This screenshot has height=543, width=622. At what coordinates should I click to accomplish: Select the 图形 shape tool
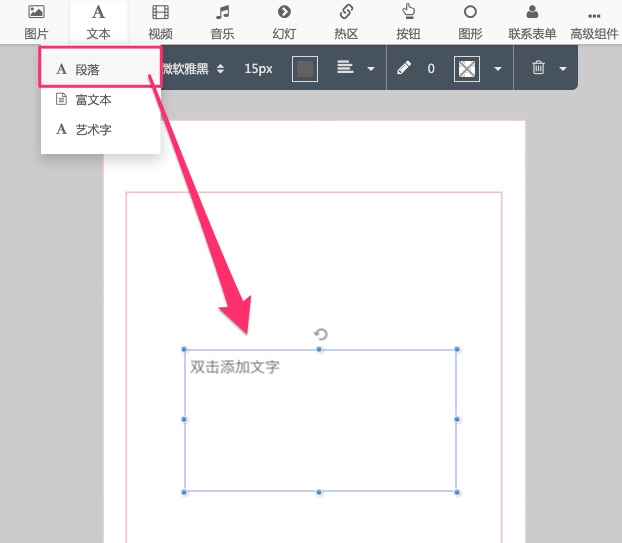470,21
